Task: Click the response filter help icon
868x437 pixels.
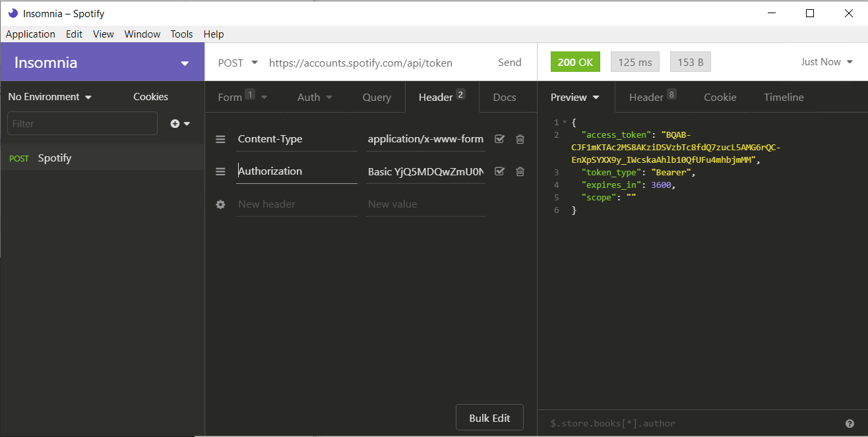Action: point(850,423)
